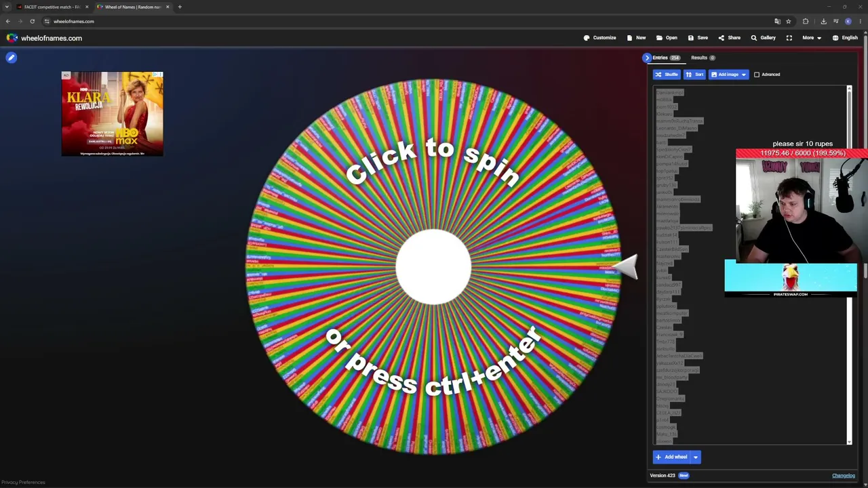Open the browser three-dot menu

[x=860, y=22]
